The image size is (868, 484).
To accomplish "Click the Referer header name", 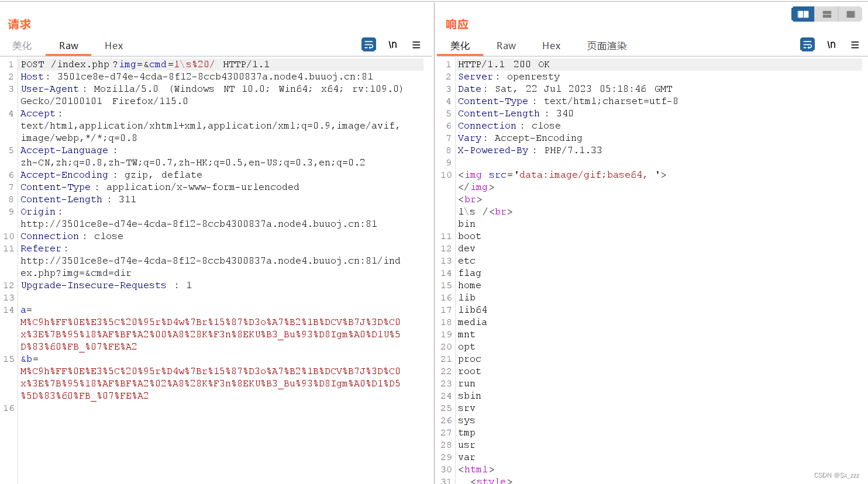I will pos(41,248).
